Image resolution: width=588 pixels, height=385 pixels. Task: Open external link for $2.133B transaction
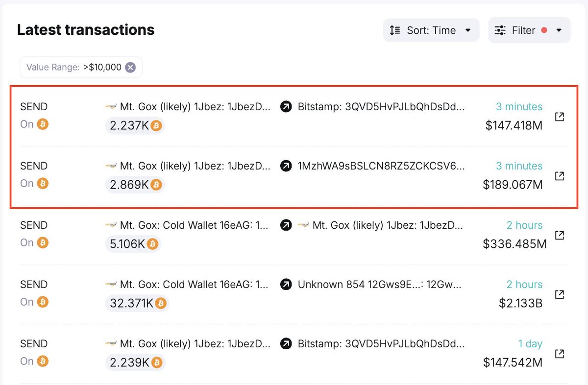(559, 294)
